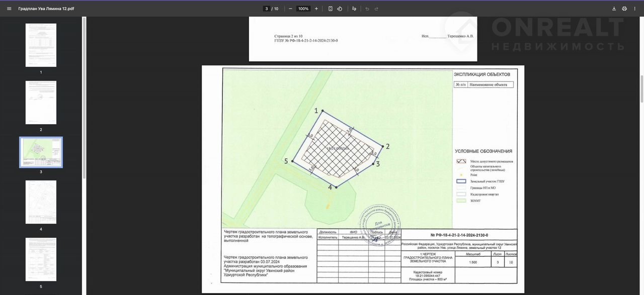Open page 1 thumbnail

click(41, 45)
